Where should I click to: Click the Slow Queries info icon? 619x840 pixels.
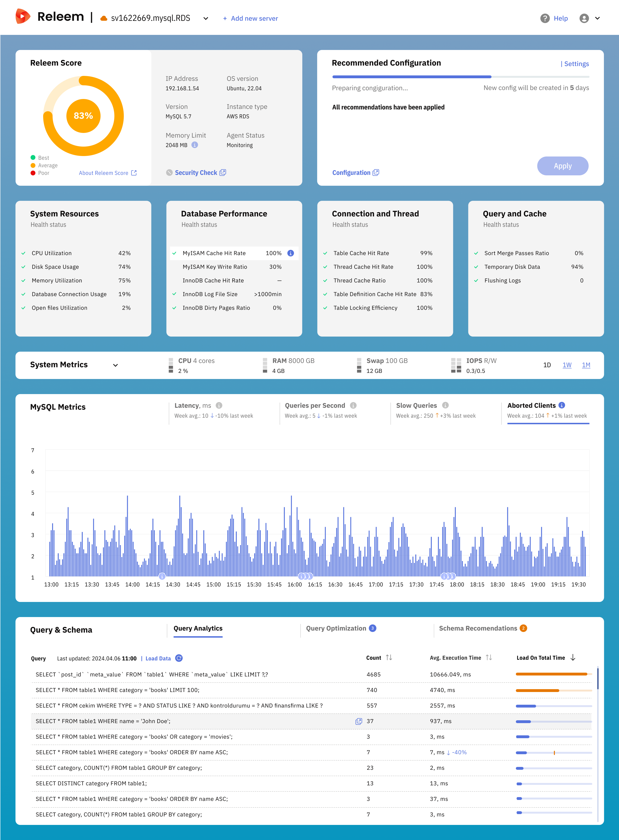(x=445, y=405)
